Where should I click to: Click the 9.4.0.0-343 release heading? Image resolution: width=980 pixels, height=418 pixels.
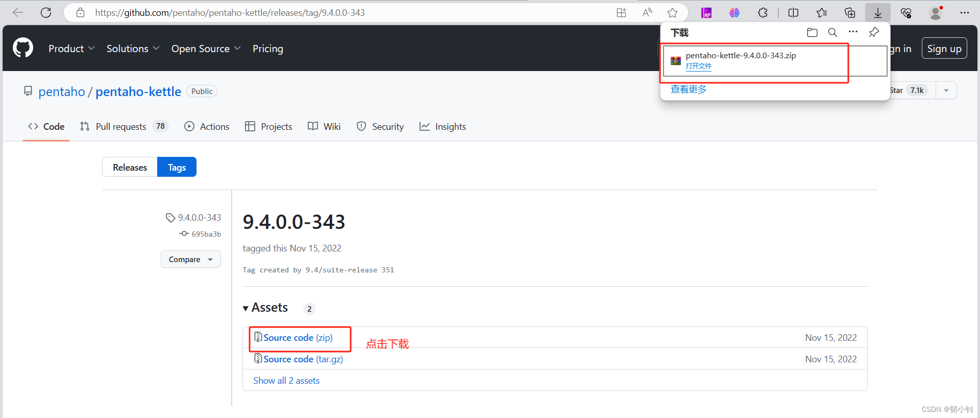(294, 222)
